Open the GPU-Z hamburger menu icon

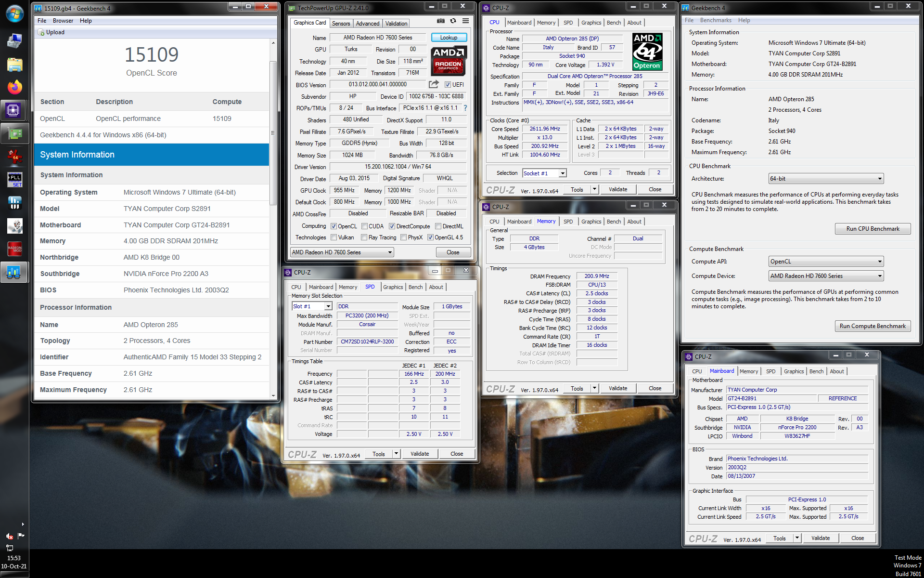click(x=465, y=21)
